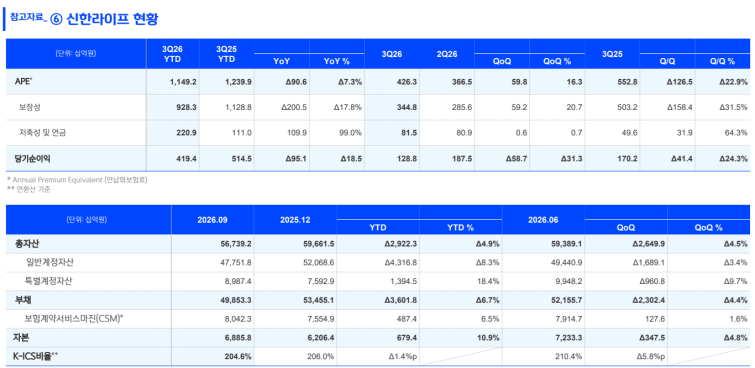Screen dimensions: 755x368
Task: Click the cell showing 503.2
Action: [628, 107]
